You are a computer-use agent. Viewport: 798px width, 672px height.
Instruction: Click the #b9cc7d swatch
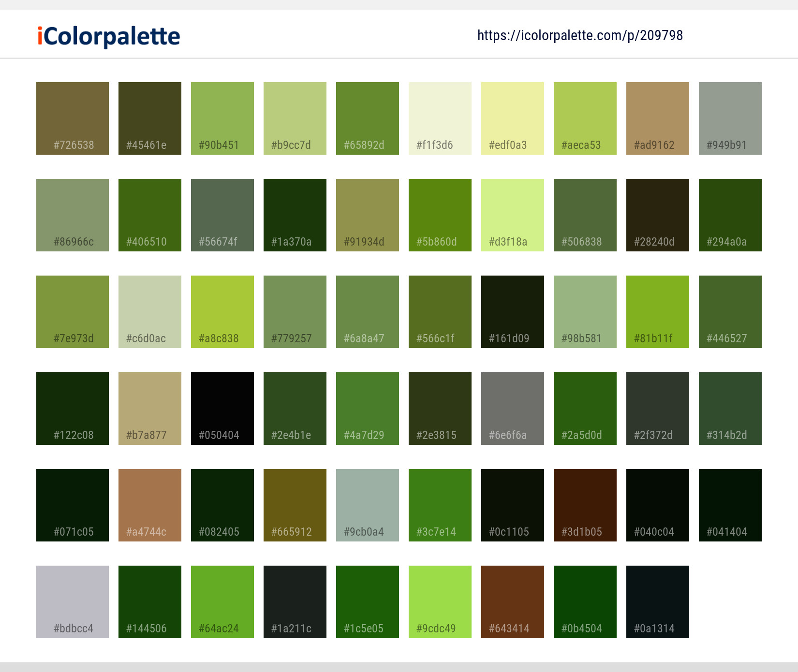coord(295,118)
